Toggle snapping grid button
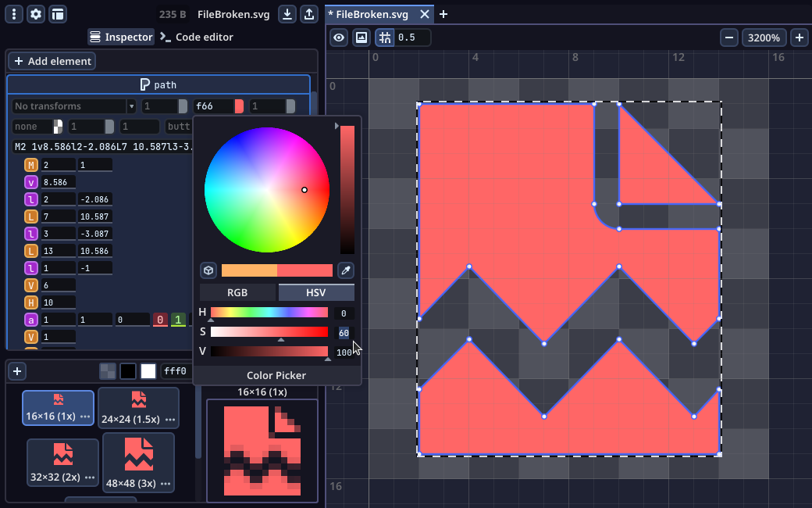 click(385, 38)
